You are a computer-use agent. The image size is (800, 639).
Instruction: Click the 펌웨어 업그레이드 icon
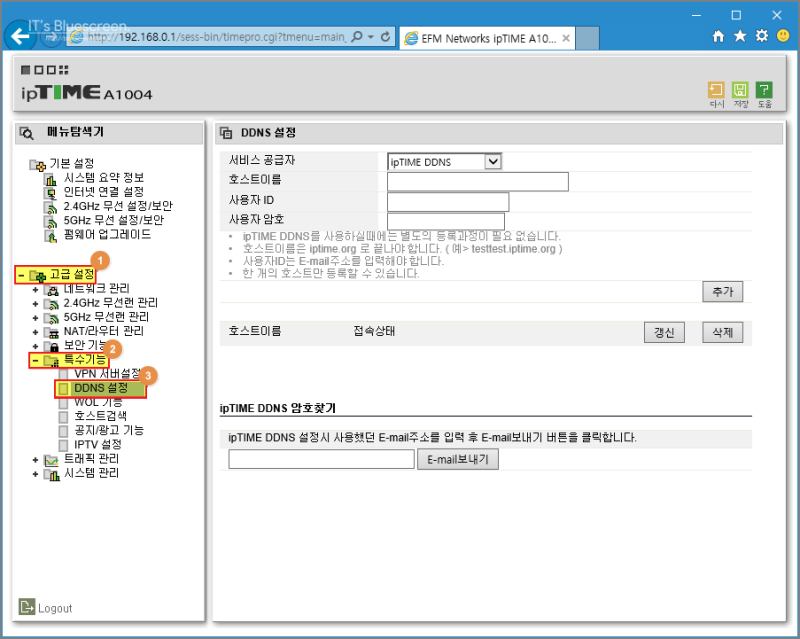pos(50,236)
